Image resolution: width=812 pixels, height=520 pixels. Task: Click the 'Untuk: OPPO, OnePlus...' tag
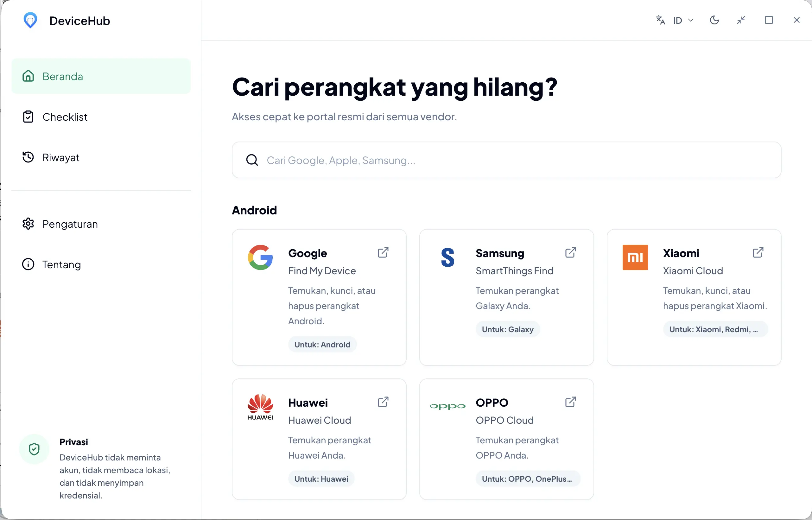coord(528,479)
